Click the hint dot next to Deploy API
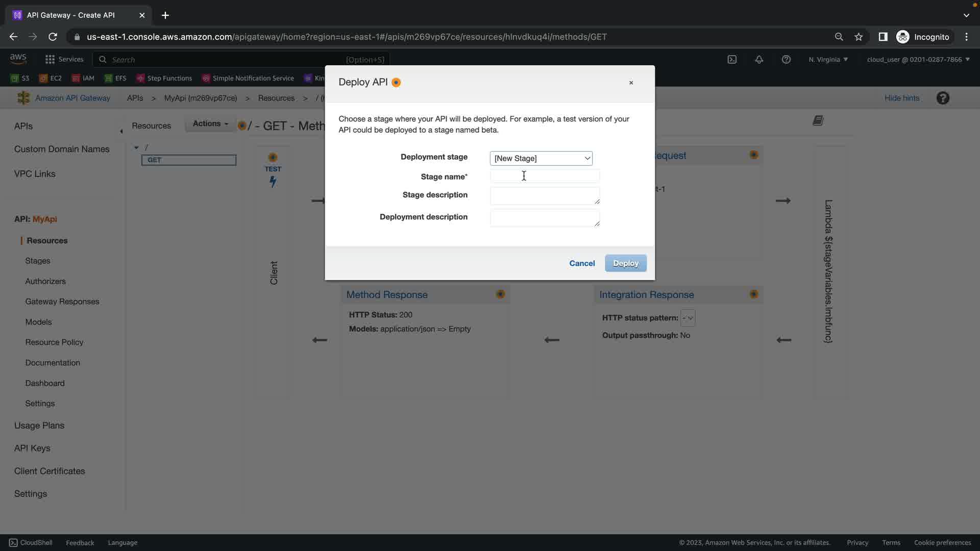 (396, 83)
